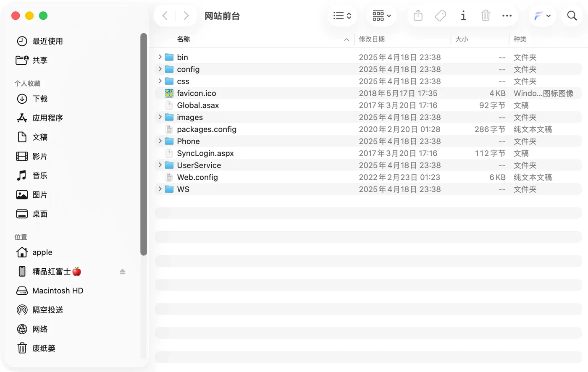Image resolution: width=588 pixels, height=372 pixels.
Task: Select 文稿 in the sidebar
Action: [32, 137]
